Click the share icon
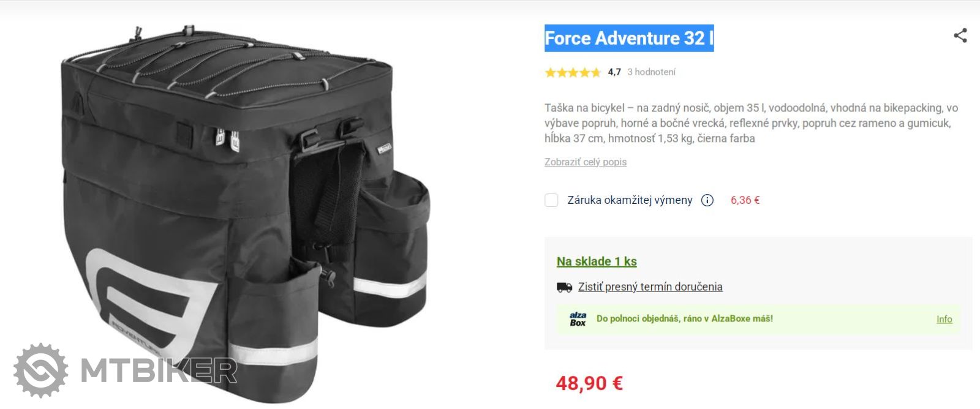This screenshot has height=409, width=980. coord(960,36)
